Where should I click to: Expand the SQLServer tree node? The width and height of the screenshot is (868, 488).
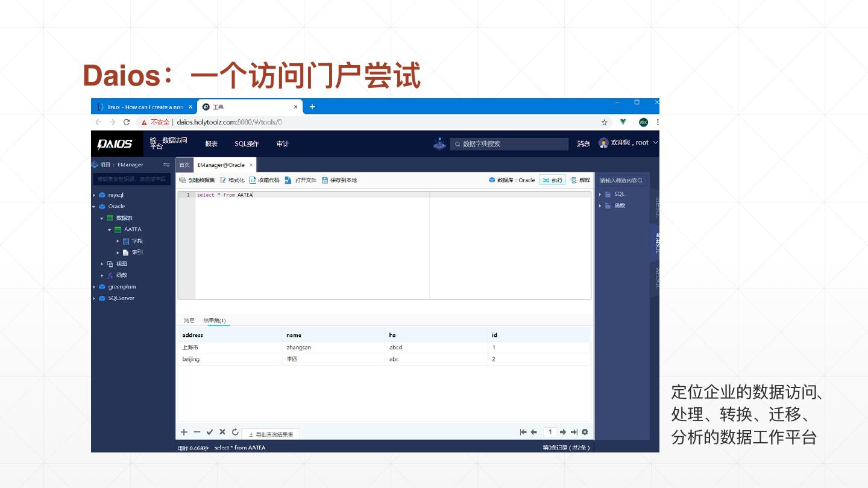[95, 298]
